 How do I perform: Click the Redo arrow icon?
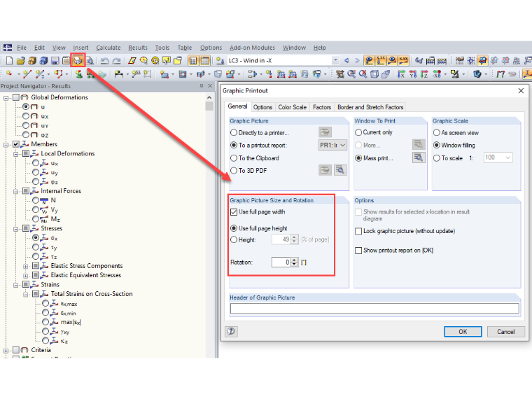coord(116,61)
